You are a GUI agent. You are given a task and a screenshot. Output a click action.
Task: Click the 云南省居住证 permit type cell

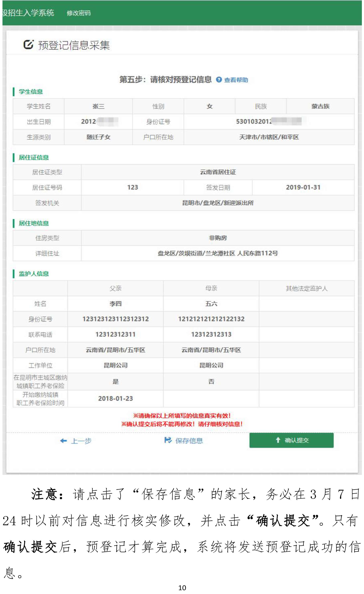point(218,172)
